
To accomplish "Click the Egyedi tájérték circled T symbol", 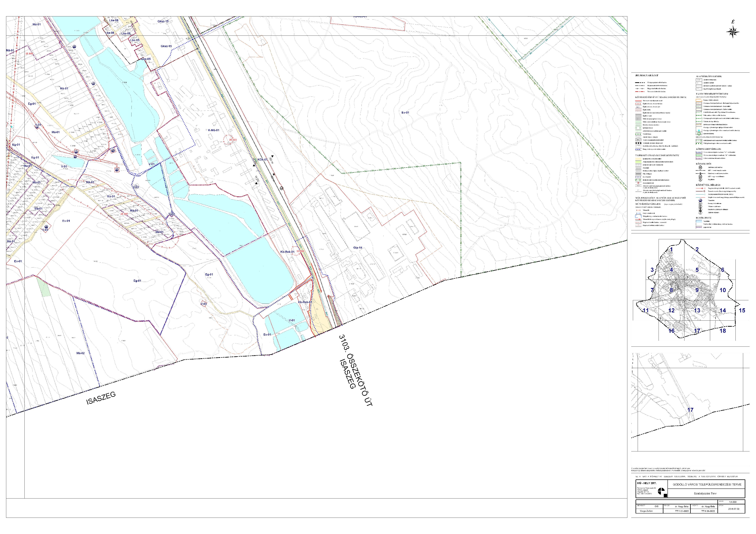I will [699, 134].
